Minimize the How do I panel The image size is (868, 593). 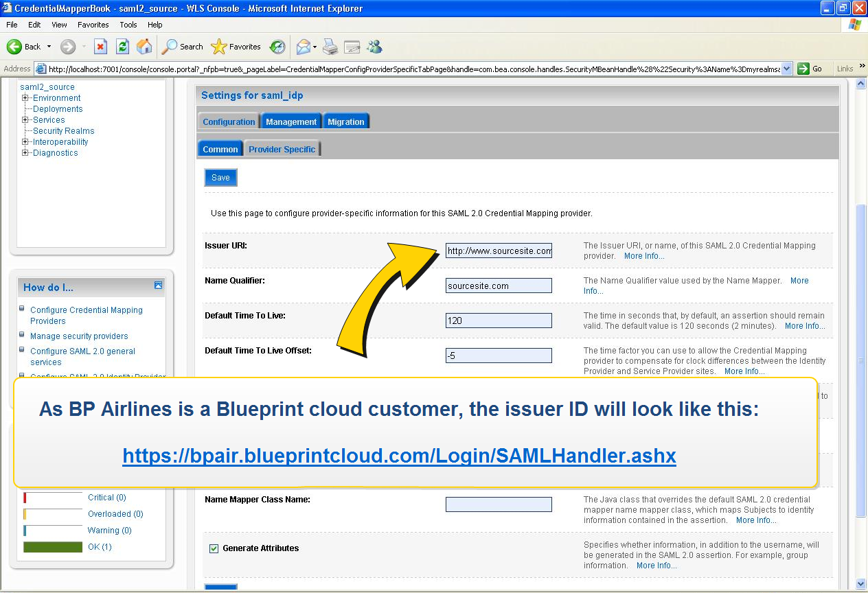158,285
